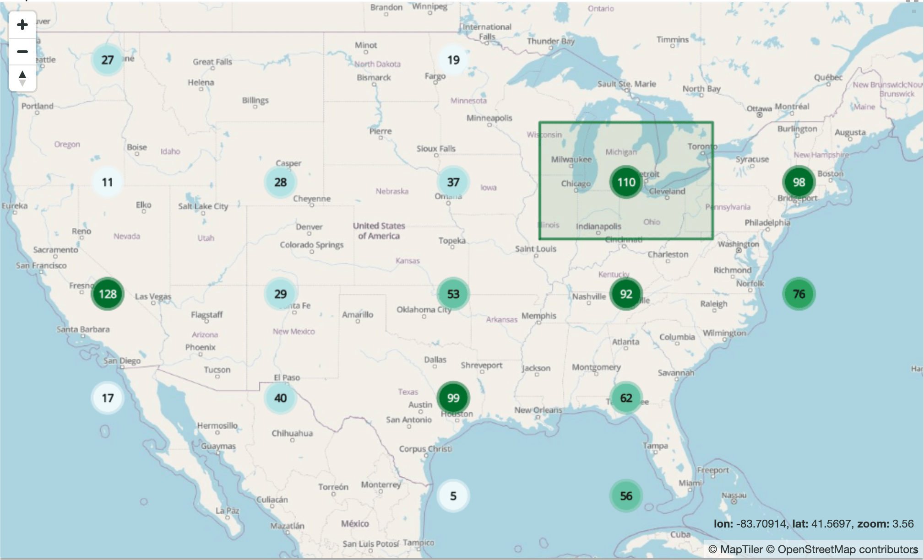Zoom out with the minus button
Screen dimensions: 924x560
point(22,51)
